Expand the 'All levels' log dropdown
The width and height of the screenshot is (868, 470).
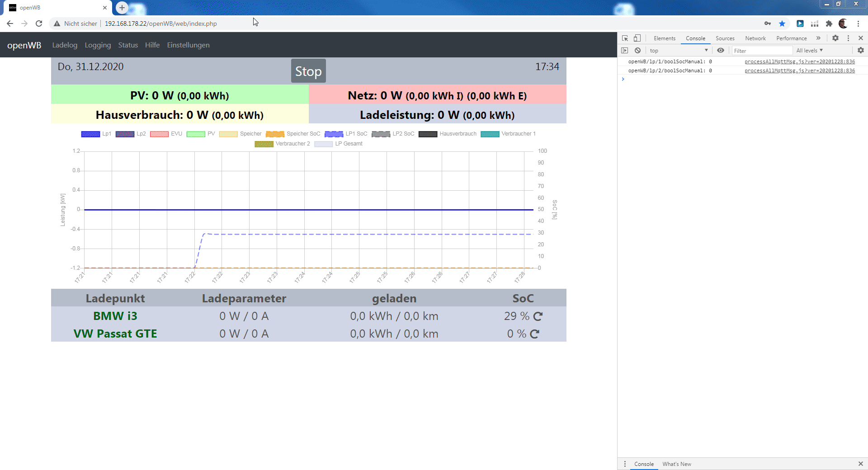coord(809,51)
